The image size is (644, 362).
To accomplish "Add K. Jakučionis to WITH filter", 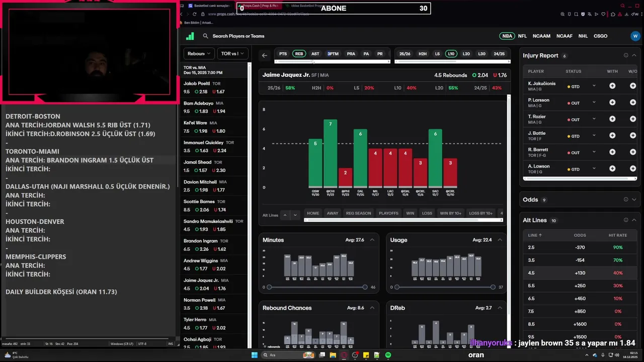I will 612,86.
